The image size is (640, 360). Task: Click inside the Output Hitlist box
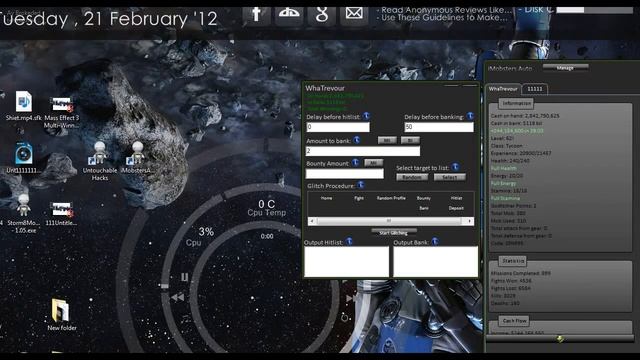coord(347,262)
